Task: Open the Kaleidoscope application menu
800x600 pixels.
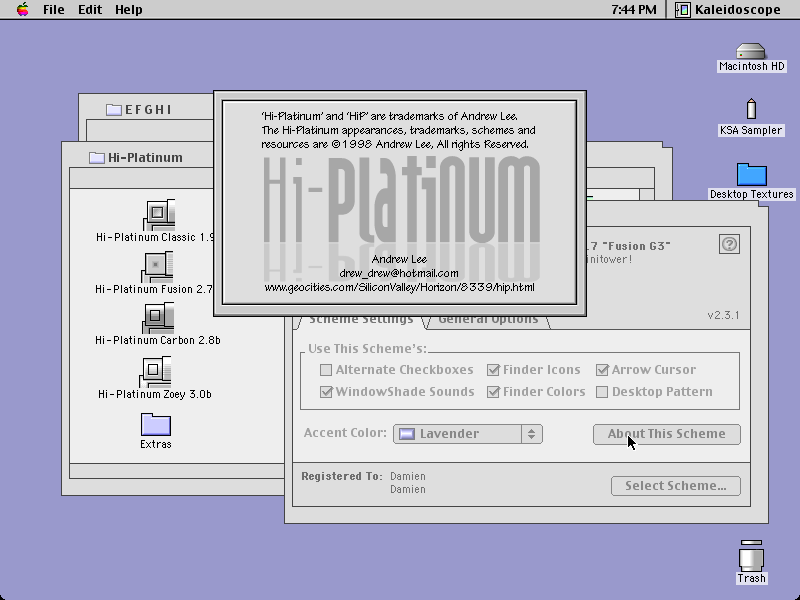Action: click(x=729, y=10)
